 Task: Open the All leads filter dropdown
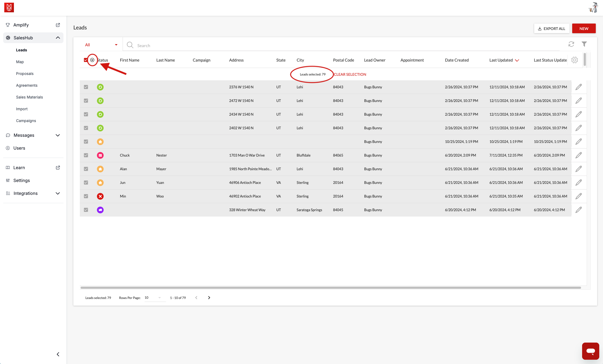pos(101,45)
